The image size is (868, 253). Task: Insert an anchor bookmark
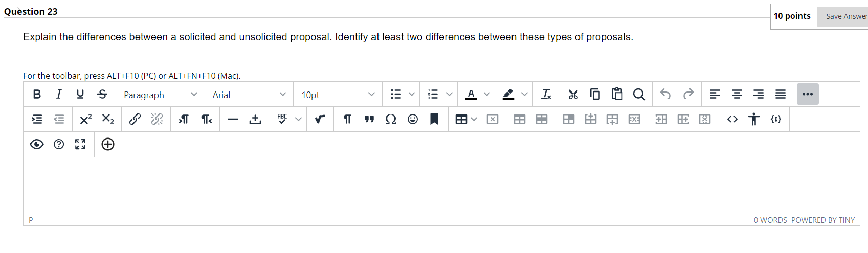(x=434, y=119)
